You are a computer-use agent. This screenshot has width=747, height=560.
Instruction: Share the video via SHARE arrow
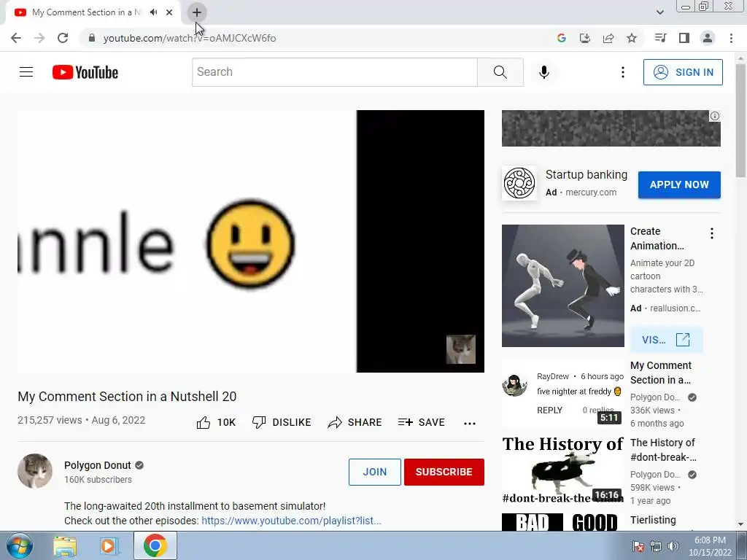click(x=355, y=422)
